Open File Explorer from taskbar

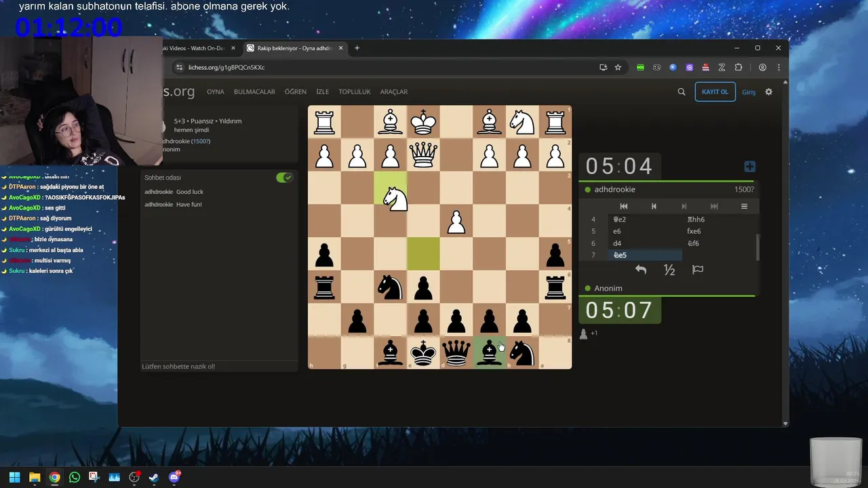35,477
